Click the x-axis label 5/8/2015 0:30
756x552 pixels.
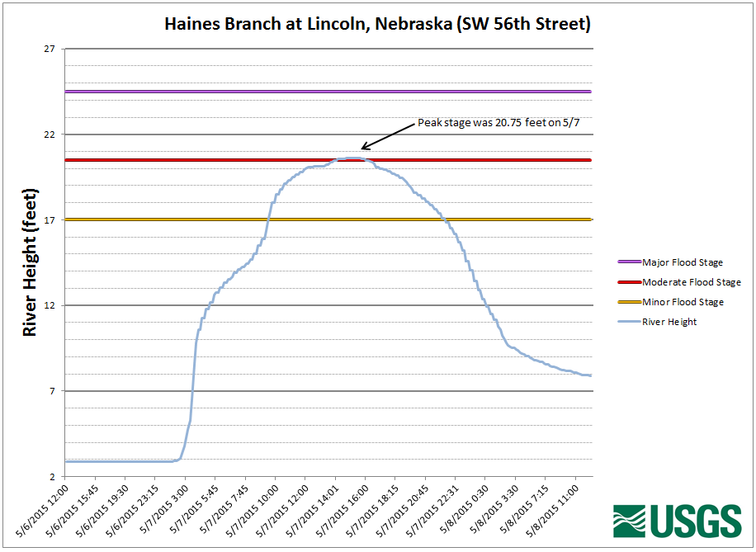coord(464,510)
